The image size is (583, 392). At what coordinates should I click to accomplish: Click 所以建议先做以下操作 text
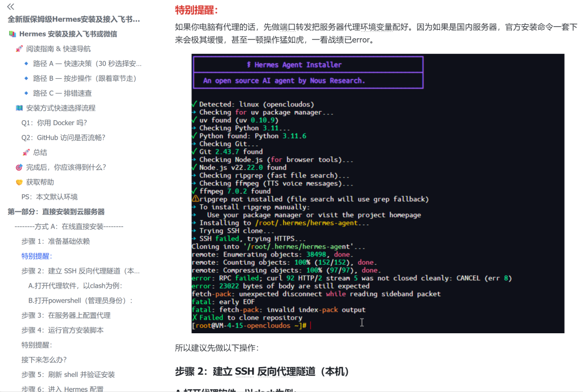217,348
